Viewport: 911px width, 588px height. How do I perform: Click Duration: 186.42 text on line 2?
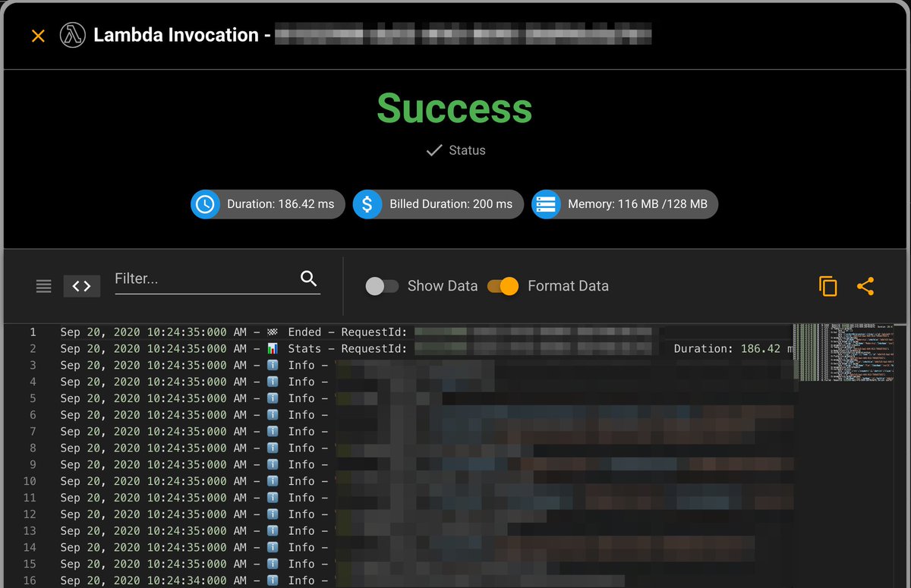click(x=727, y=349)
